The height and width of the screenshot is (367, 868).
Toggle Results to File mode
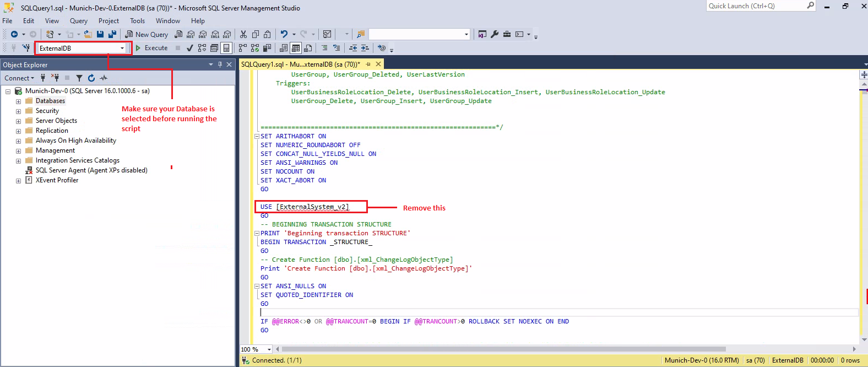coord(308,48)
